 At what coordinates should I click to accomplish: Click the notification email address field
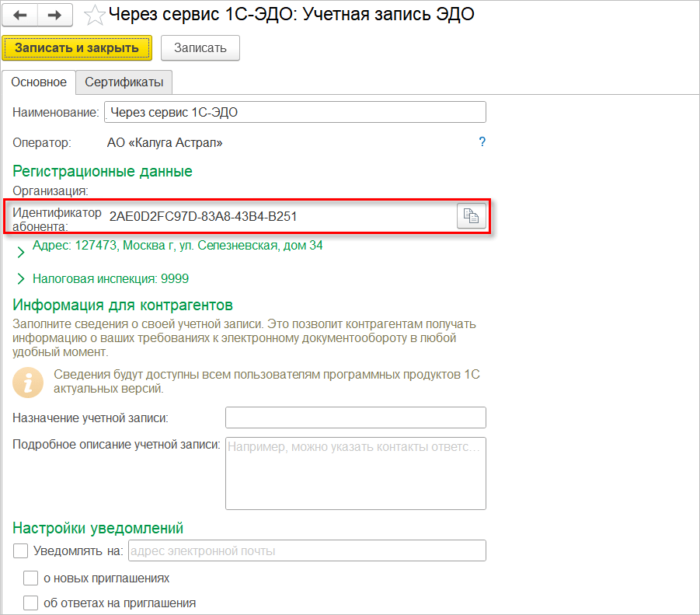[307, 551]
